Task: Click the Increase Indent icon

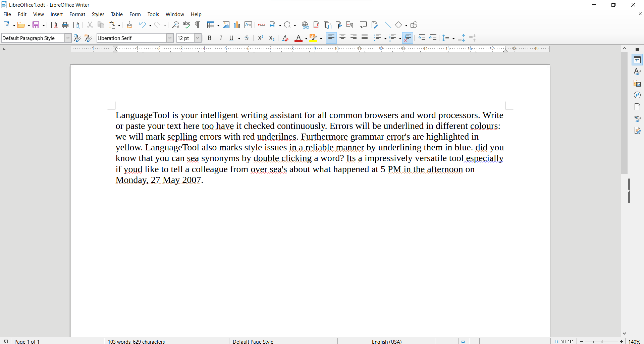Action: tap(422, 38)
